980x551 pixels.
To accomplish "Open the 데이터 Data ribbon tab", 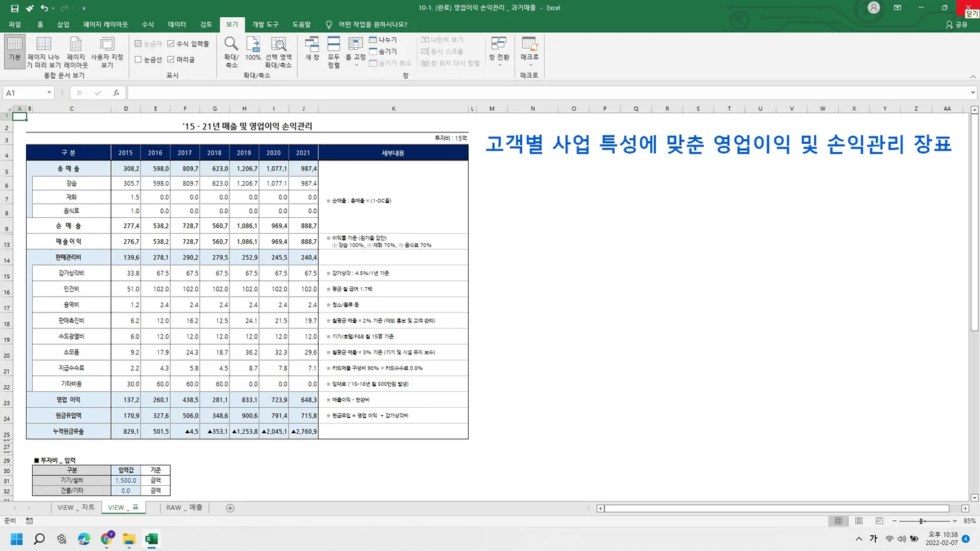I will (x=177, y=24).
